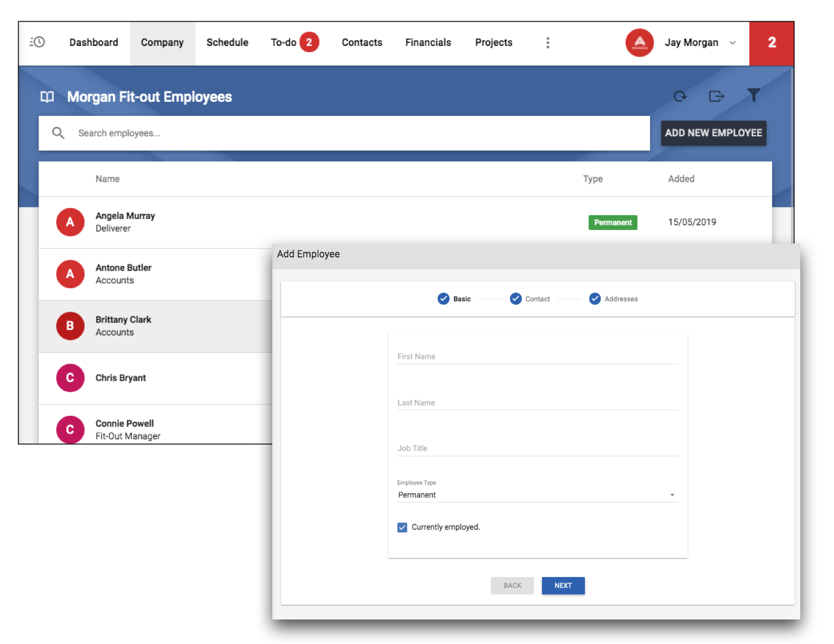Viewport: 834px width, 644px height.
Task: Open the three-dot overflow menu
Action: point(548,42)
